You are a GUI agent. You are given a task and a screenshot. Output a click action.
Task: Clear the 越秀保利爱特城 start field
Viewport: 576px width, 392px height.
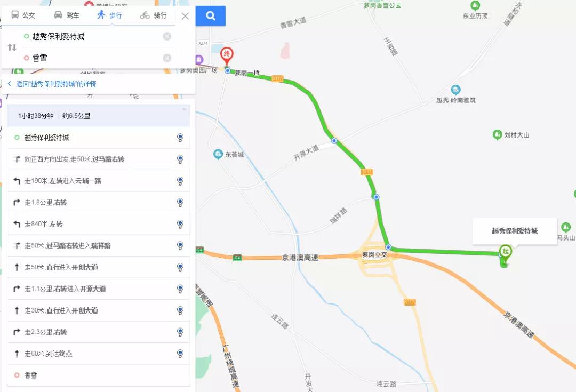click(167, 36)
